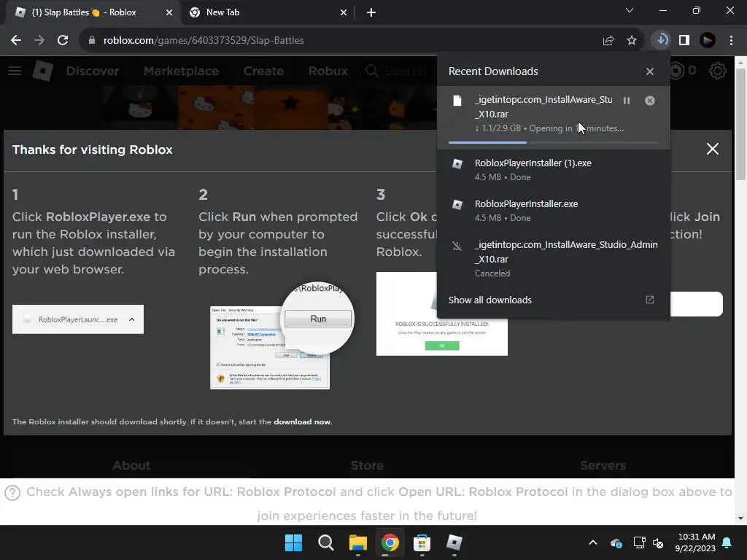The width and height of the screenshot is (747, 560).
Task: Click the Roblox search field
Action: pos(399,71)
